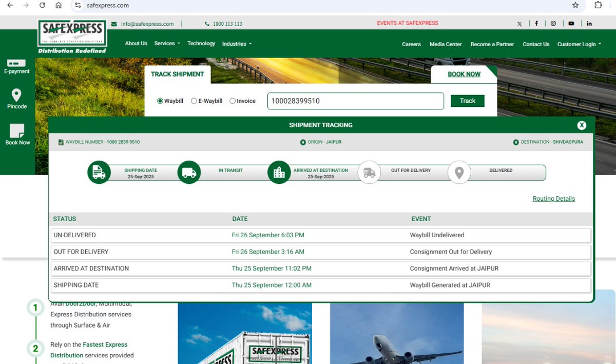616x364 pixels.
Task: Open the YouTube social icon
Action: 571,24
